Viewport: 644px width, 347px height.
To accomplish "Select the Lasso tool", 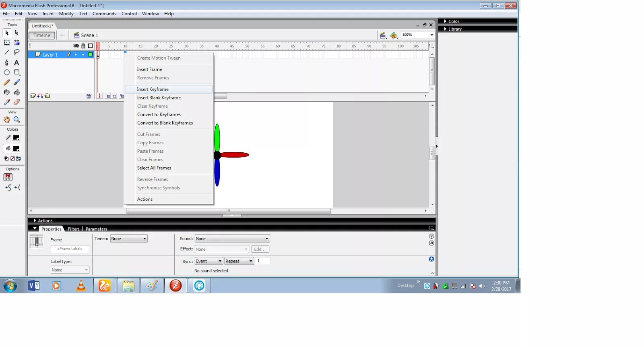I will (x=17, y=52).
